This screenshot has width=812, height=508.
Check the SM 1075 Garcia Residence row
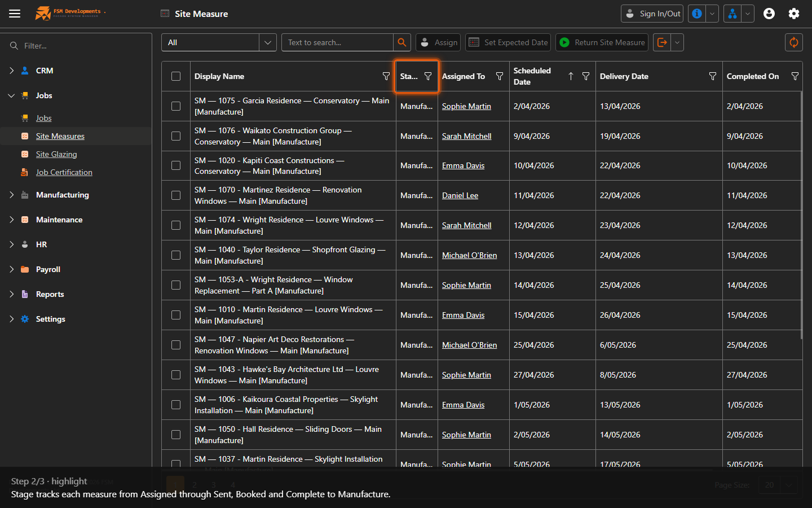[176, 106]
